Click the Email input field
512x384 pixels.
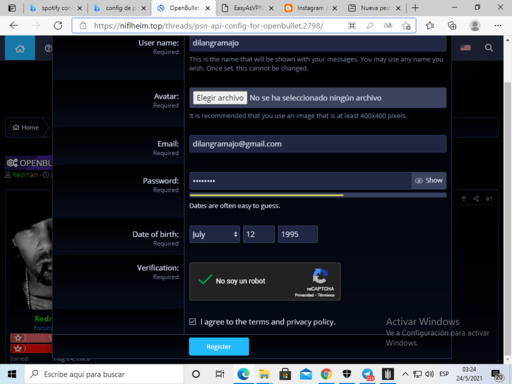[318, 144]
